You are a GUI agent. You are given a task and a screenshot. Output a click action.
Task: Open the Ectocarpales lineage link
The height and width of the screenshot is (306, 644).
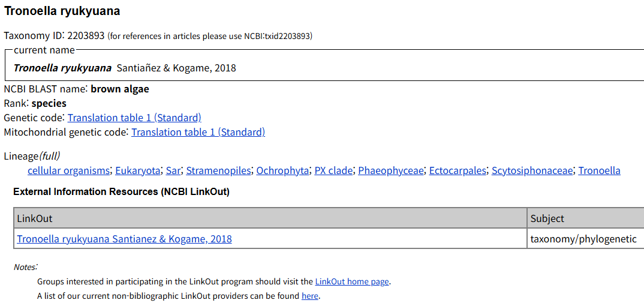[x=458, y=170]
